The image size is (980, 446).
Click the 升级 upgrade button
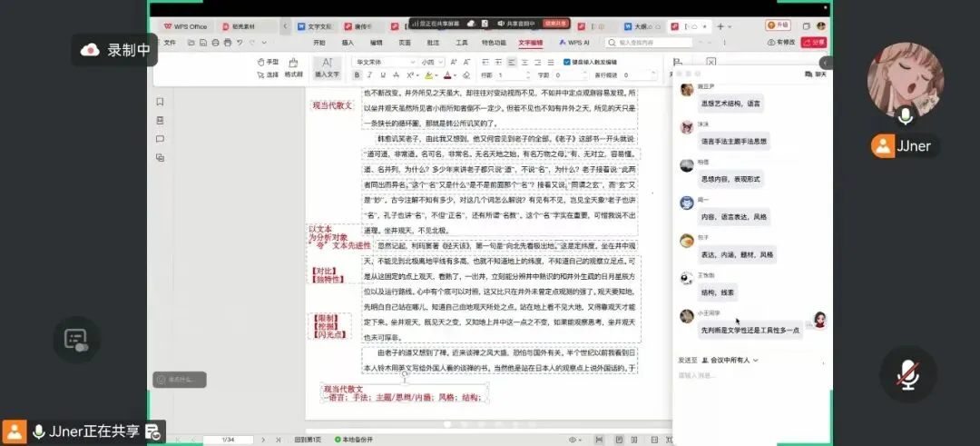[779, 25]
